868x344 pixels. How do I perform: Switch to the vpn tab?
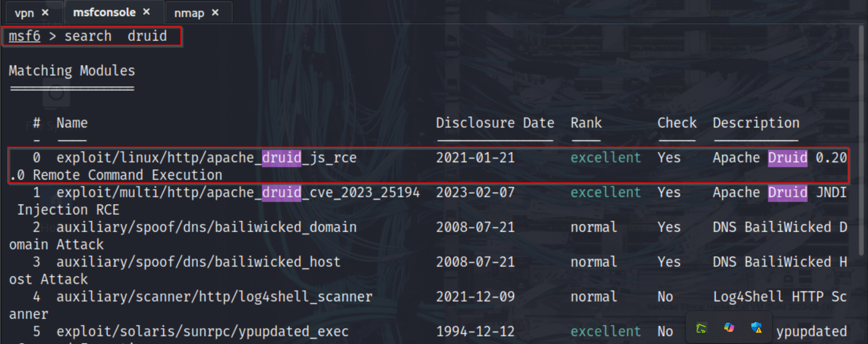click(24, 13)
